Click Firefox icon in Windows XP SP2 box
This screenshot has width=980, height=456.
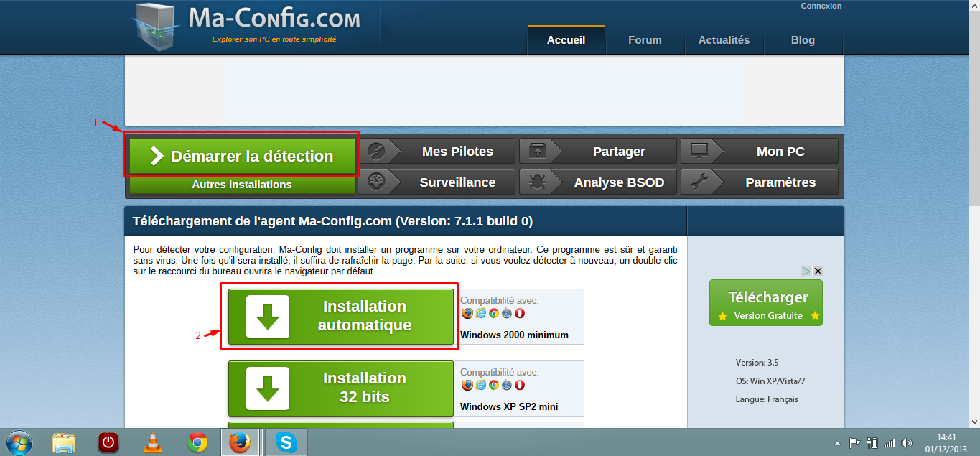point(467,385)
